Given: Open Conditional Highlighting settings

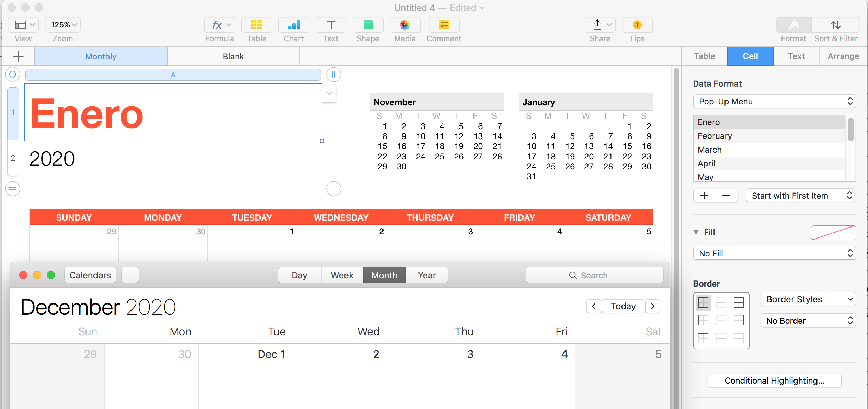Looking at the screenshot, I should click(774, 380).
